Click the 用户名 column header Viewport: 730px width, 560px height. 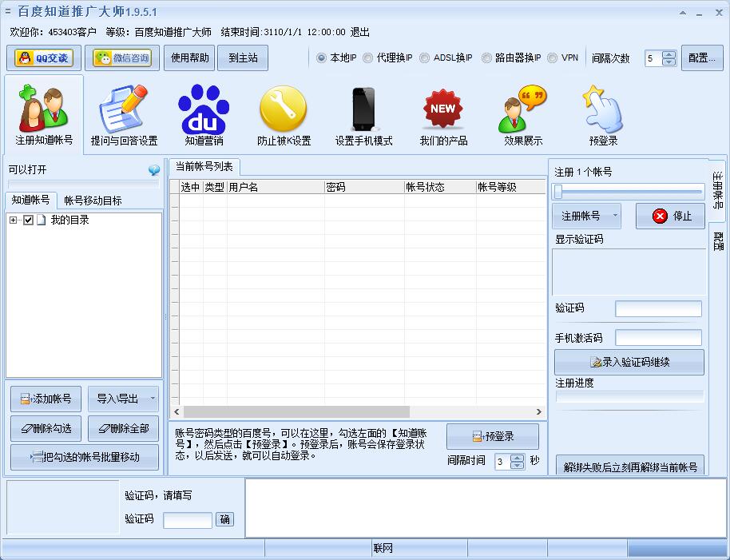click(x=276, y=187)
